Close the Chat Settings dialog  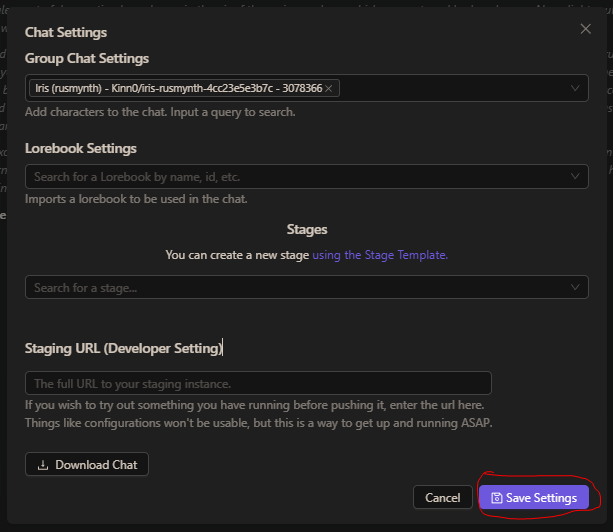585,29
